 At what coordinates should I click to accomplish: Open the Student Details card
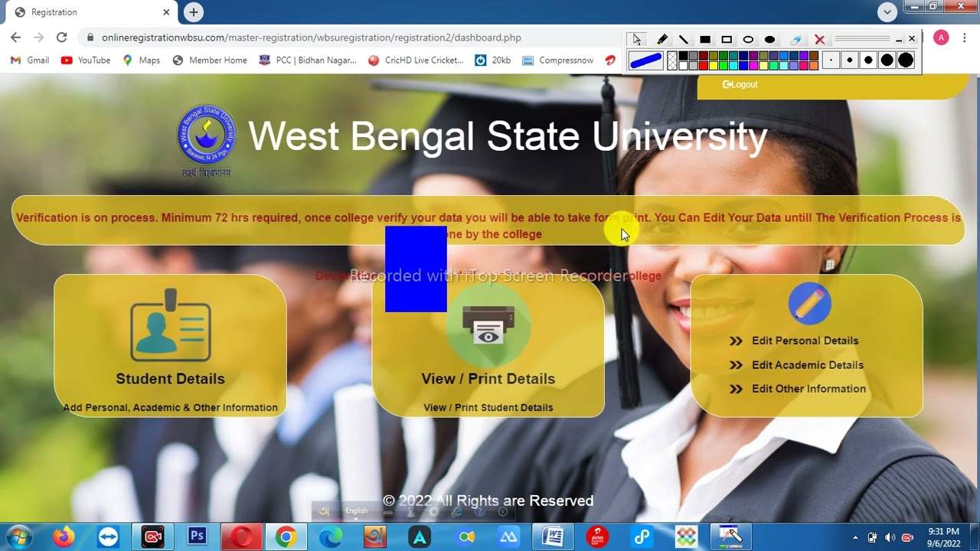[170, 346]
